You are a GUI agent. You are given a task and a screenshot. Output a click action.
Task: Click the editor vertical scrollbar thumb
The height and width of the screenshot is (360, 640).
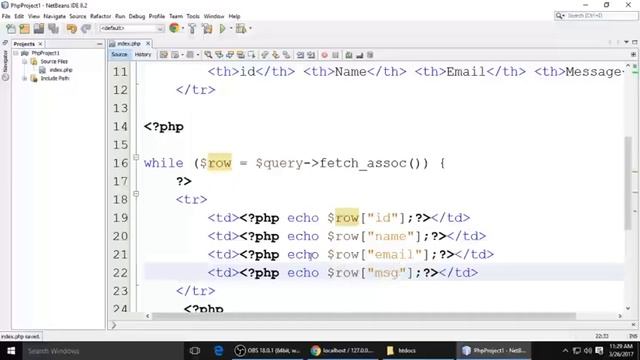[628, 184]
